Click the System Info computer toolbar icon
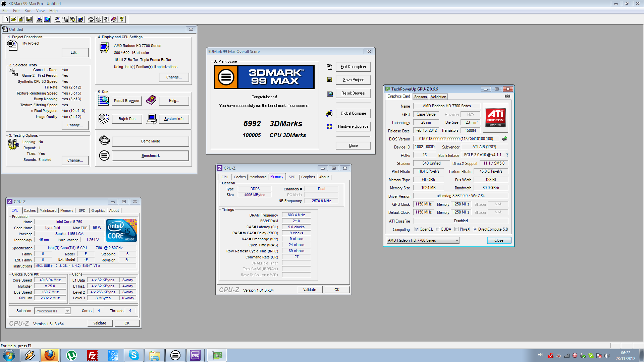The image size is (644, 362). 39,19
